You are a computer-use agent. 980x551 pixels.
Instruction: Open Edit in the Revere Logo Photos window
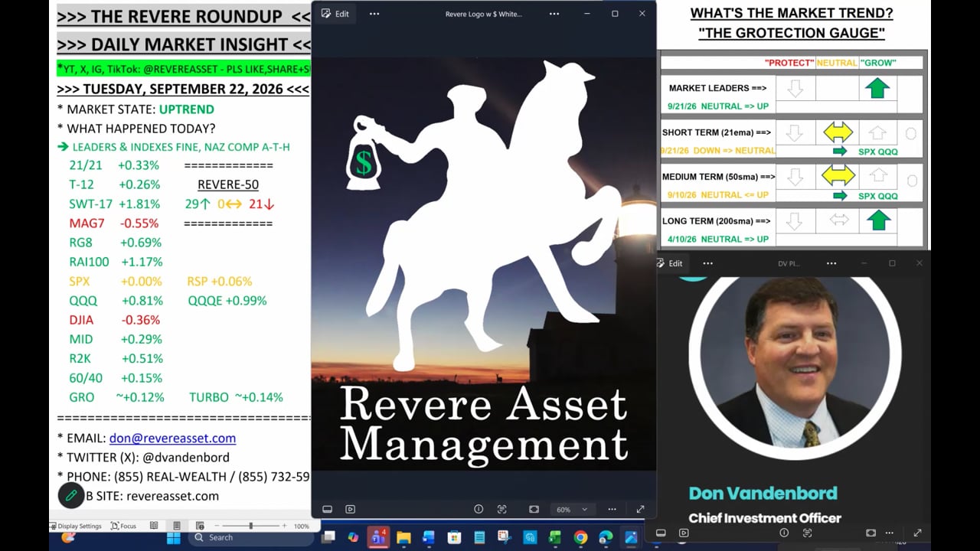(335, 14)
